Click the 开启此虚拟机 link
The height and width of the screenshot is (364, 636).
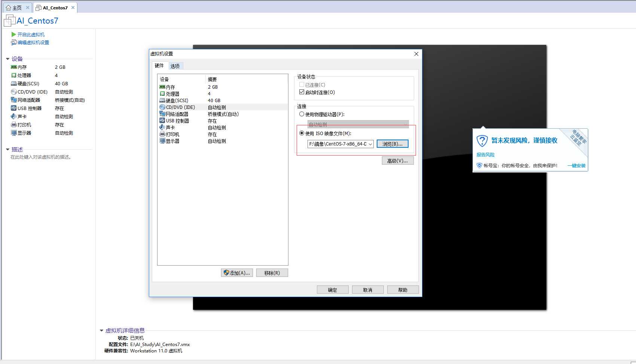tap(31, 34)
